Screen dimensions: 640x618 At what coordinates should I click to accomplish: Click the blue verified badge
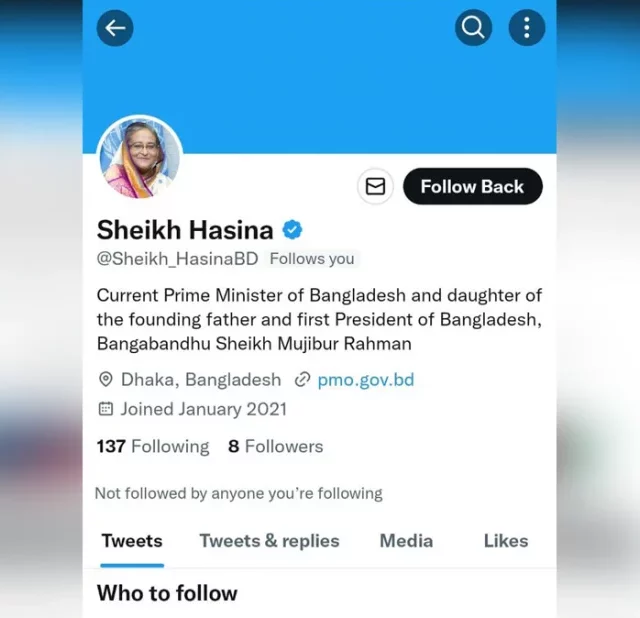coord(292,230)
